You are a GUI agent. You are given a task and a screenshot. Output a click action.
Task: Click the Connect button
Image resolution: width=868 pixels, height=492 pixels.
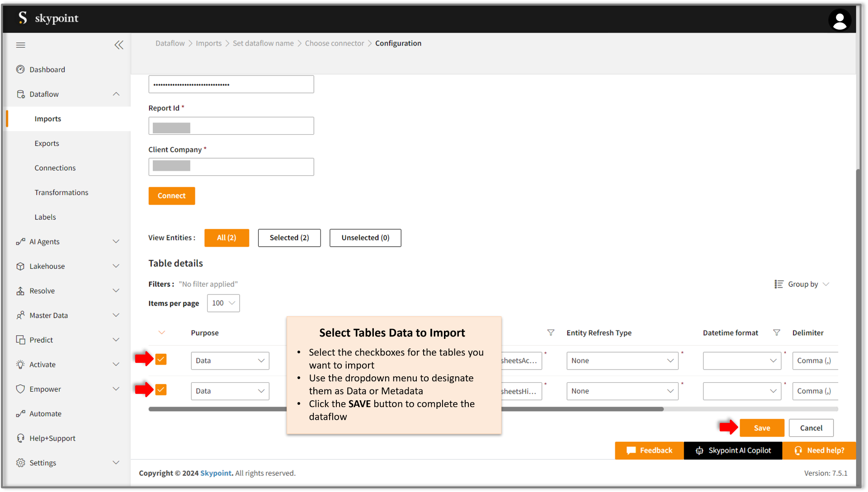pyautogui.click(x=172, y=196)
